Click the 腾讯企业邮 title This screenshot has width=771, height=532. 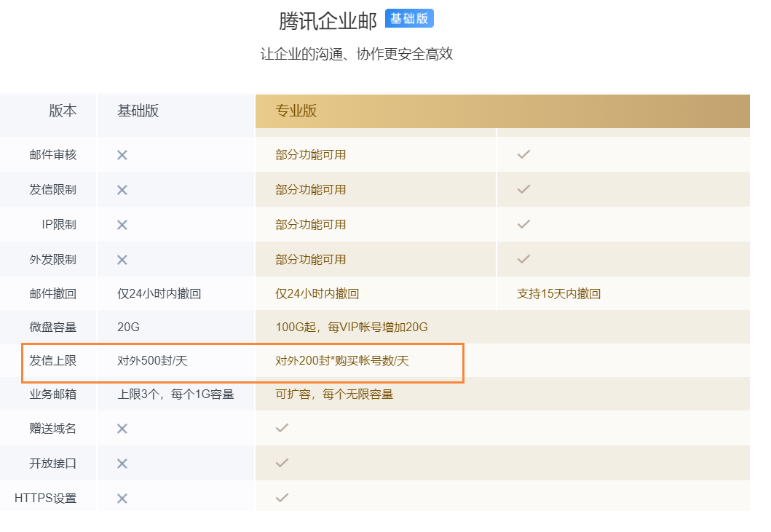click(x=328, y=21)
